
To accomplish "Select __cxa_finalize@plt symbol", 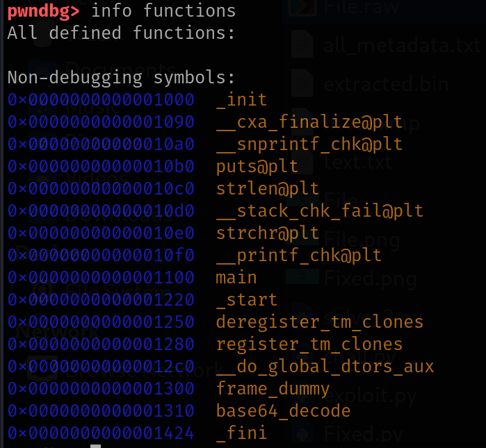I will (309, 122).
